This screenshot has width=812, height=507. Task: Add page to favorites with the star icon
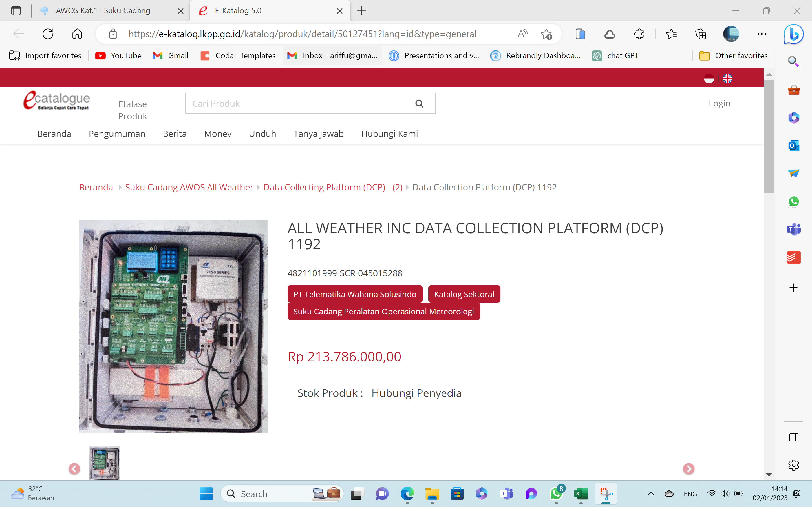546,34
